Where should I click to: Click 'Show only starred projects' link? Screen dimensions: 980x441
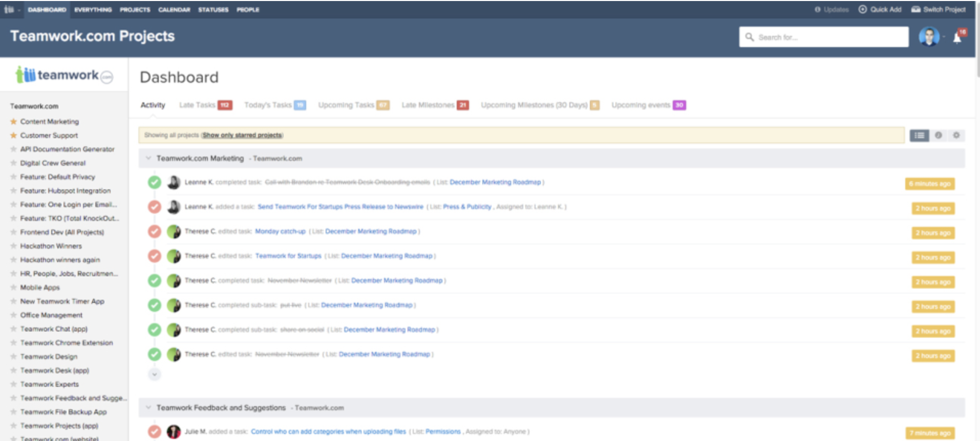(x=242, y=135)
